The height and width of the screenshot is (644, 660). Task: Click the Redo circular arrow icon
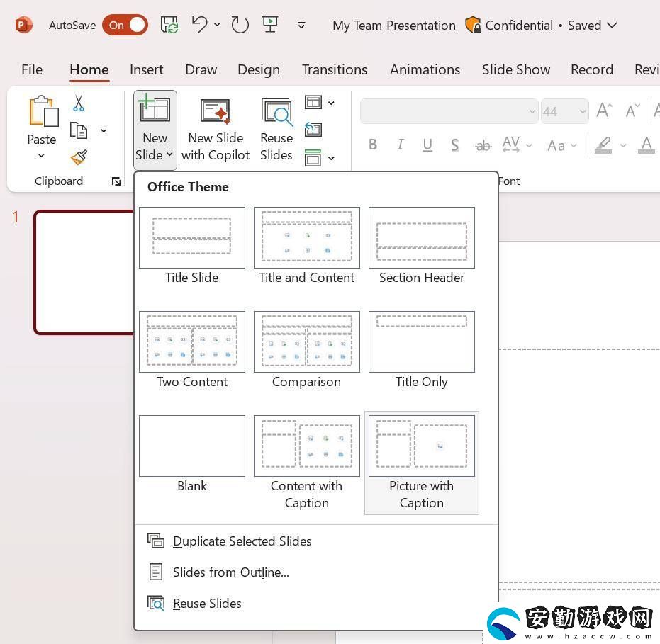click(240, 25)
